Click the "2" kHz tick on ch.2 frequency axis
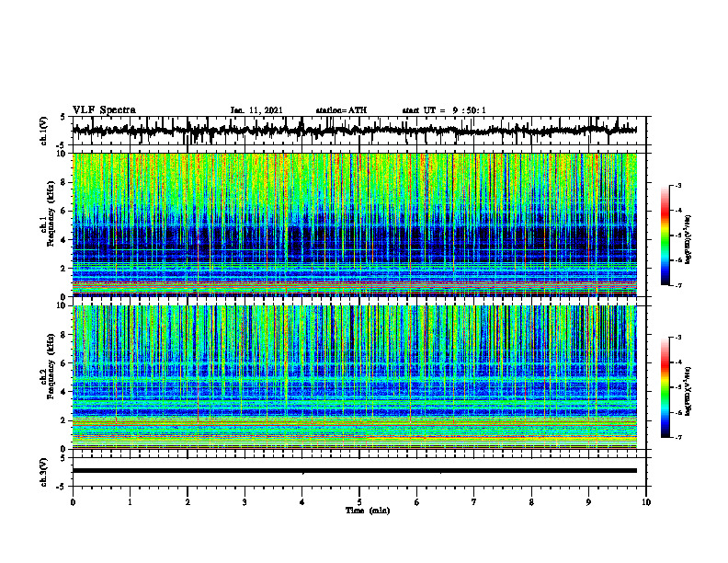Viewport: 728px width, 563px height. click(65, 420)
